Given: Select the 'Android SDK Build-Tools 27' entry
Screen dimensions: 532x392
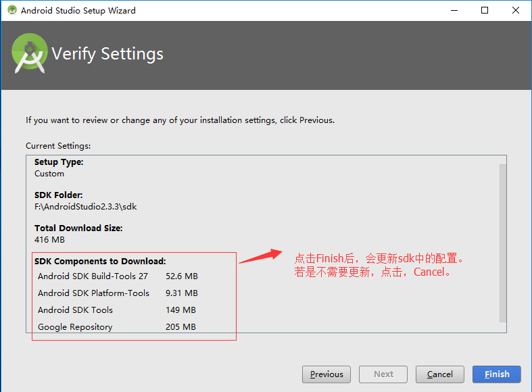Looking at the screenshot, I should click(93, 276).
